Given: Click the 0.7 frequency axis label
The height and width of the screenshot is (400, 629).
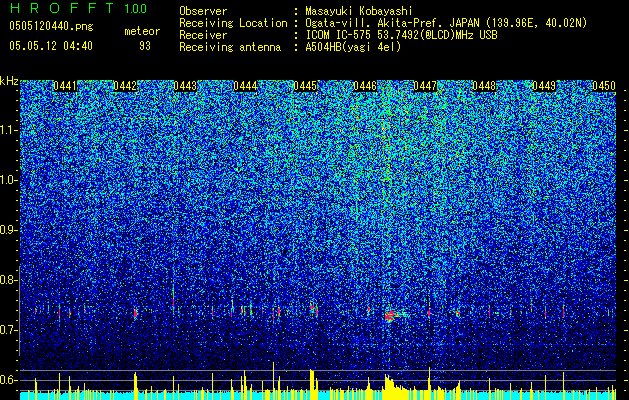Looking at the screenshot, I should click(9, 330).
